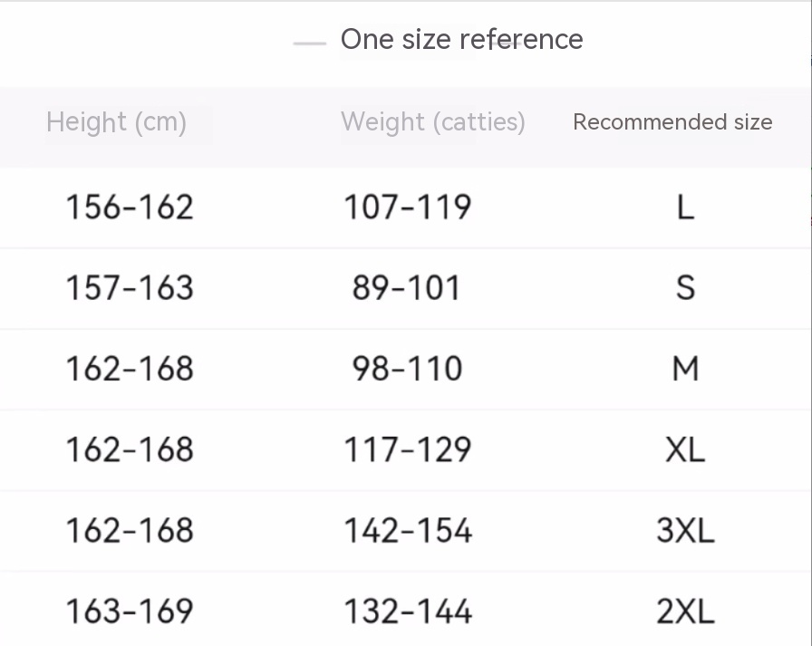
Task: Select the "Weight (catties)" column header
Action: (x=433, y=122)
